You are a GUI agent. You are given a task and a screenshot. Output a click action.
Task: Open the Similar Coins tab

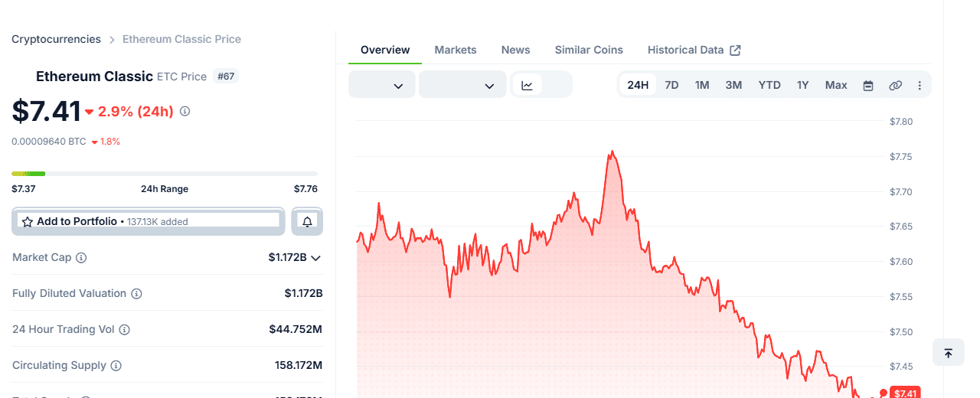(x=589, y=50)
